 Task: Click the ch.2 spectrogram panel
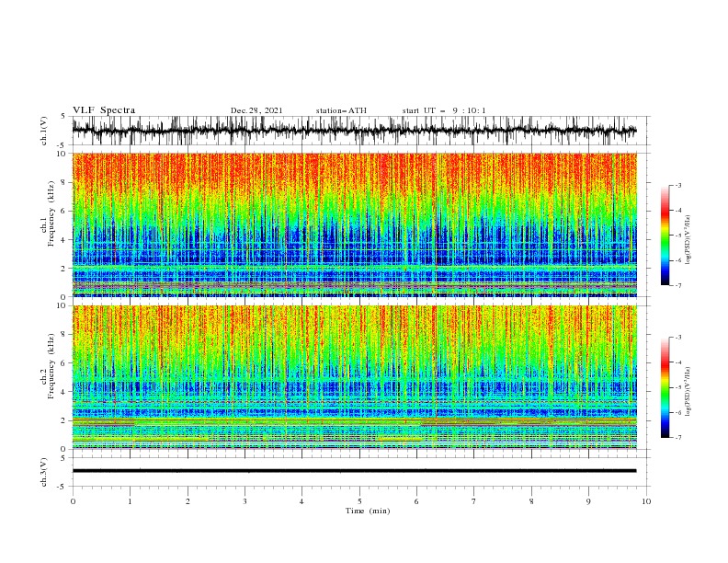[354, 377]
